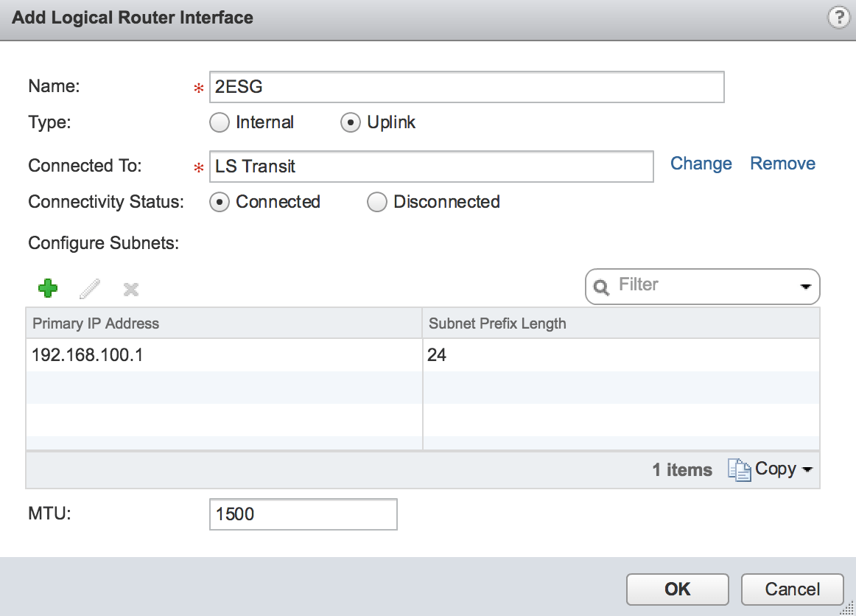The image size is (856, 616).
Task: Click the pencil edit subnet icon
Action: pos(89,289)
